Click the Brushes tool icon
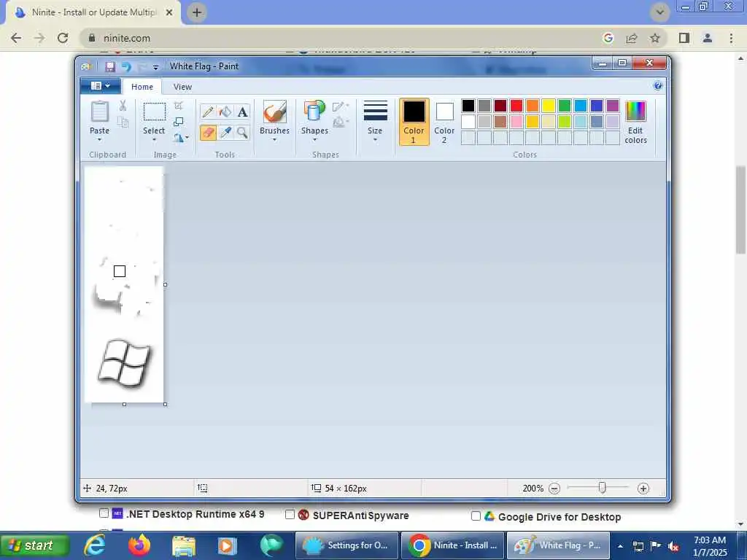This screenshot has height=560, width=747. pyautogui.click(x=274, y=112)
